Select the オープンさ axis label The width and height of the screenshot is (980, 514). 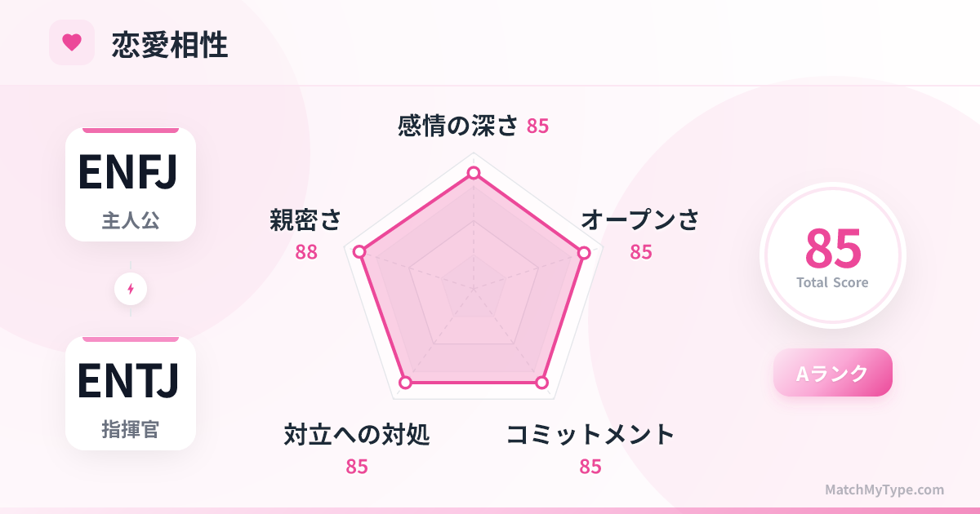[640, 219]
